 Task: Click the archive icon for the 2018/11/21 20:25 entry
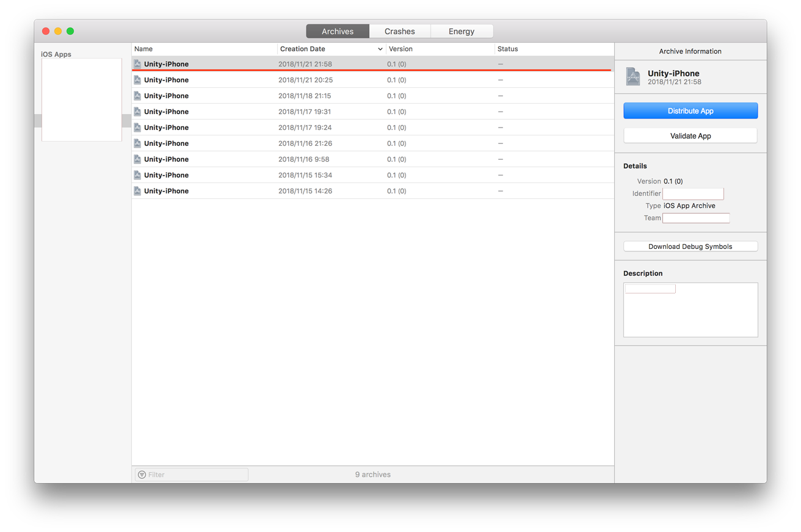tap(137, 79)
